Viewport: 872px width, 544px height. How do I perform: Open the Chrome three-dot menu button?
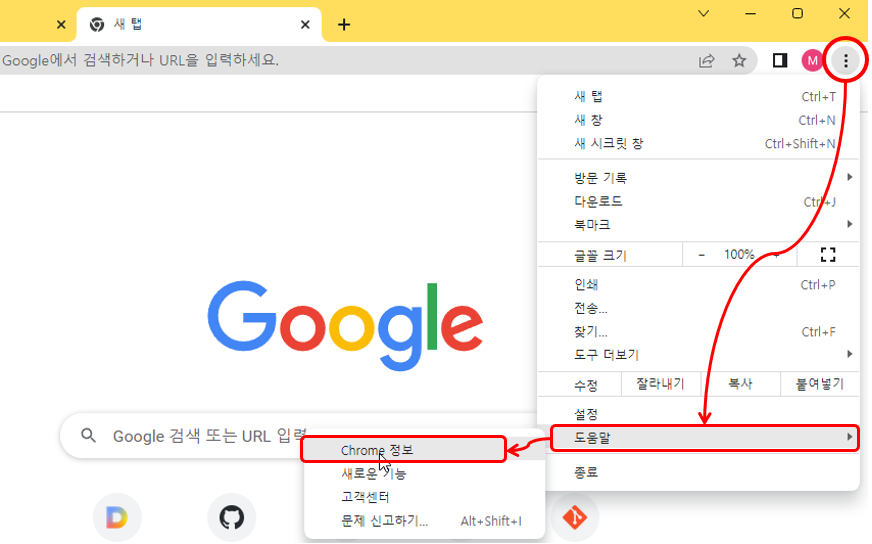tap(845, 60)
